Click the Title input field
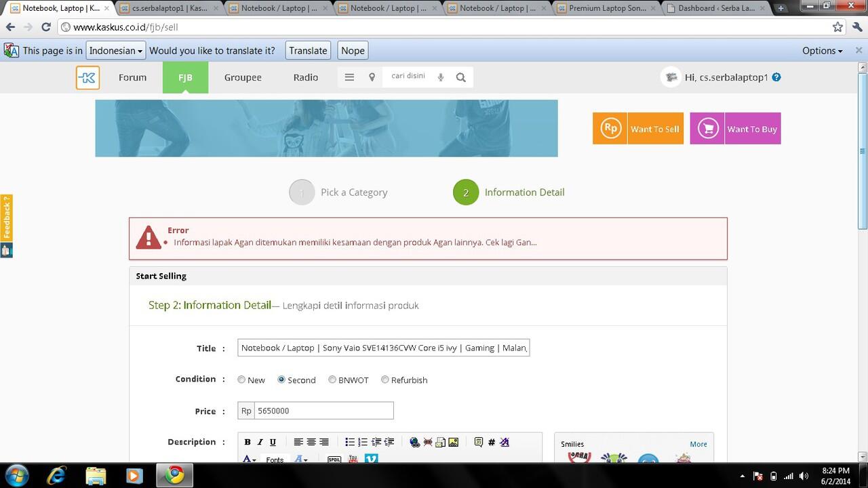The image size is (868, 488). coord(384,348)
